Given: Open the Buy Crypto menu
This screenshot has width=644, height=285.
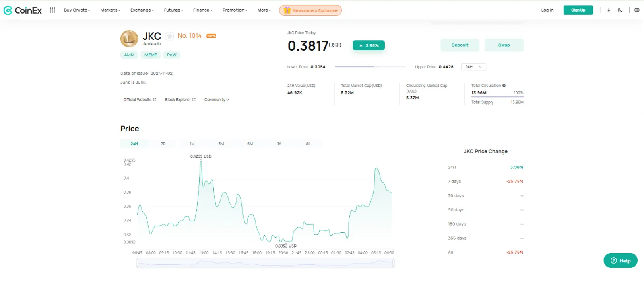Looking at the screenshot, I should (77, 10).
